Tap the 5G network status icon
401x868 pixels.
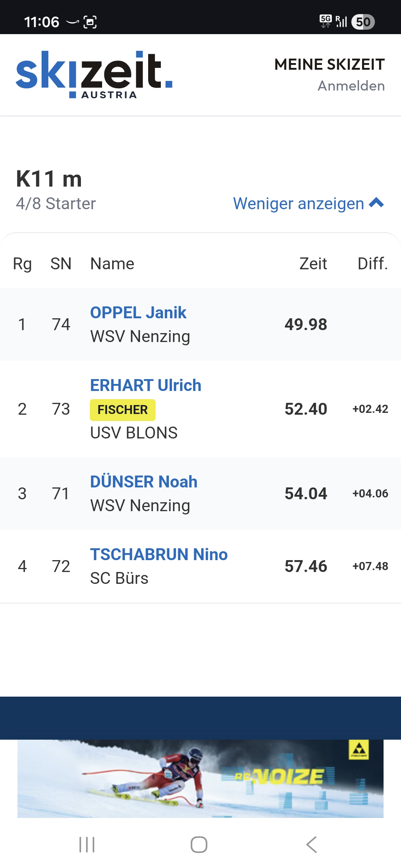(326, 21)
